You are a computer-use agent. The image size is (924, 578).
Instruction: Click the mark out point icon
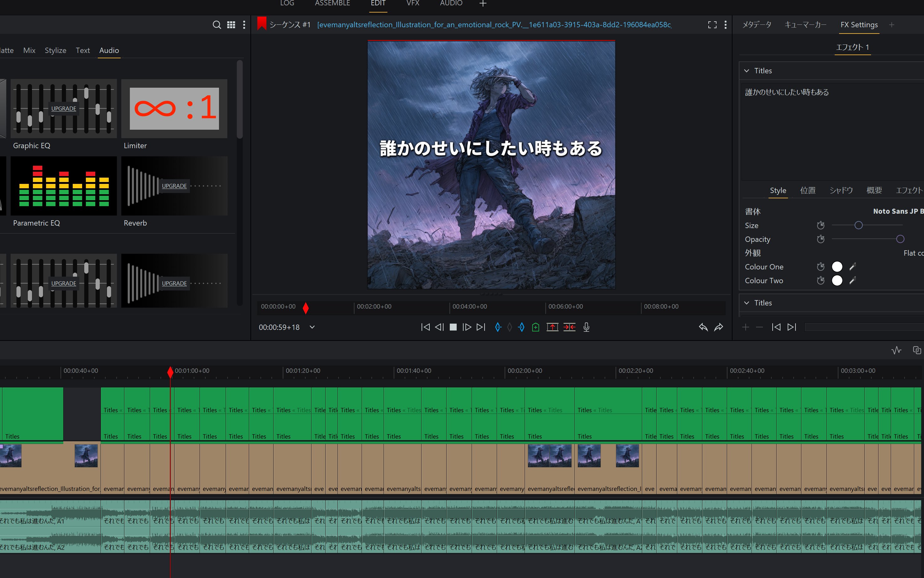point(521,327)
